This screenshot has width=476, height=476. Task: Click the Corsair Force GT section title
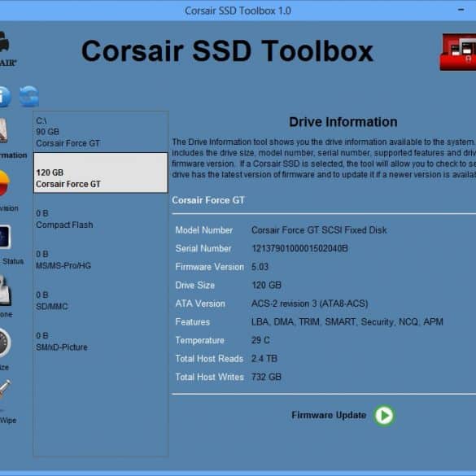pyautogui.click(x=208, y=200)
